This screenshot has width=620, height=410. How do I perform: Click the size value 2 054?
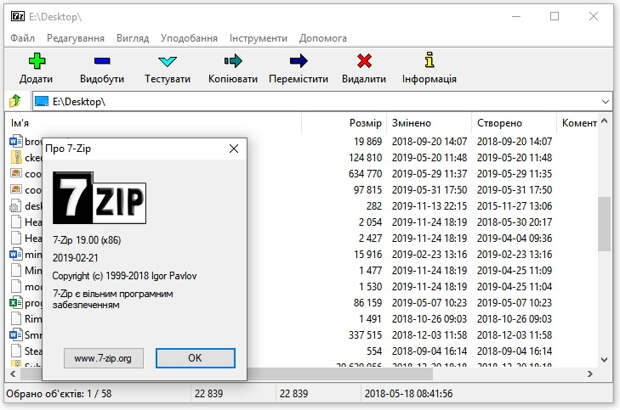pos(370,222)
